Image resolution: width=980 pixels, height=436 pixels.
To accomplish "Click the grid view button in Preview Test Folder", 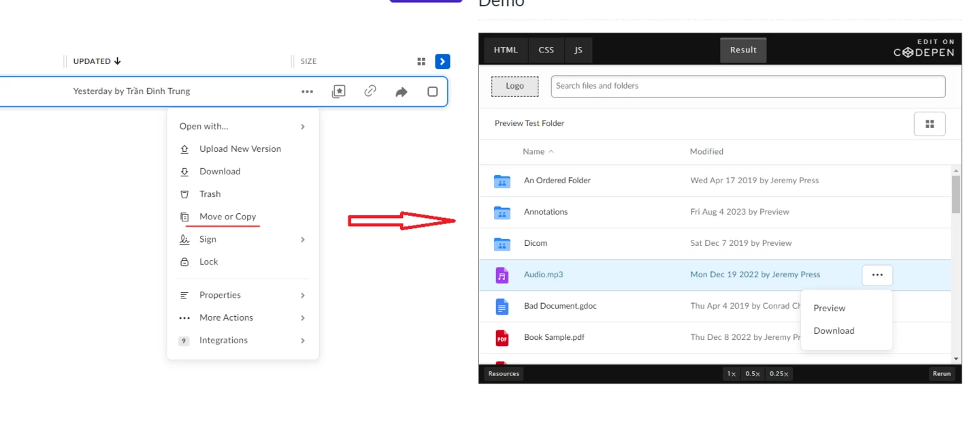I will coord(930,124).
